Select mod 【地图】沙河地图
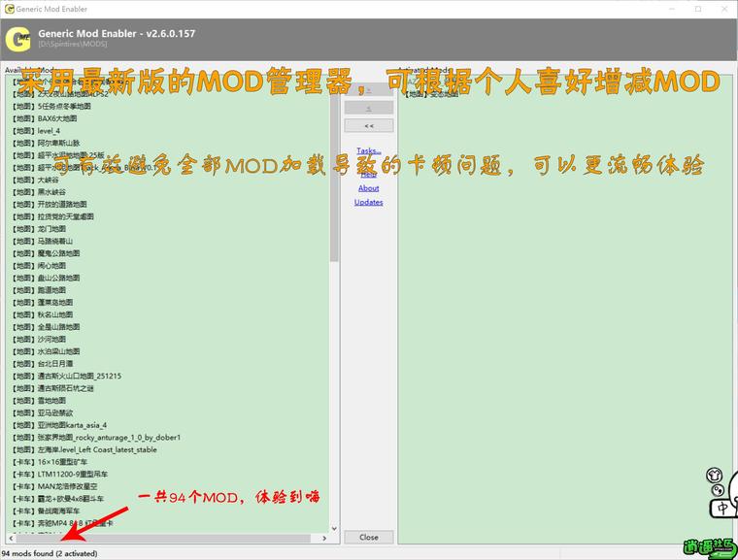Viewport: 738px width, 560px height. (39, 340)
